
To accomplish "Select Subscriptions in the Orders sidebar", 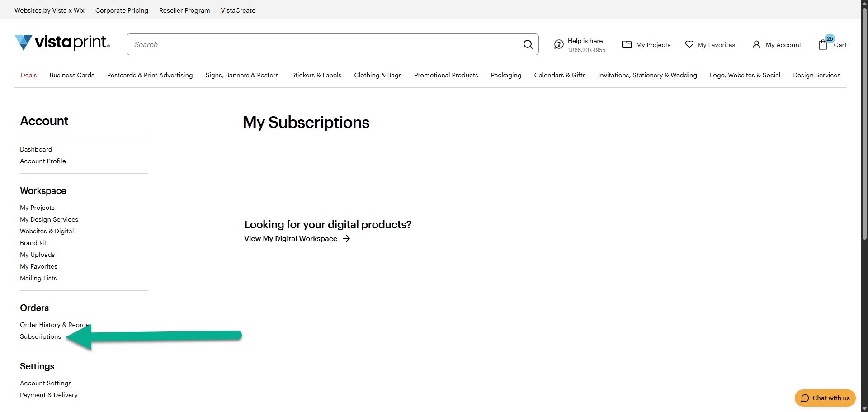I will (x=40, y=336).
